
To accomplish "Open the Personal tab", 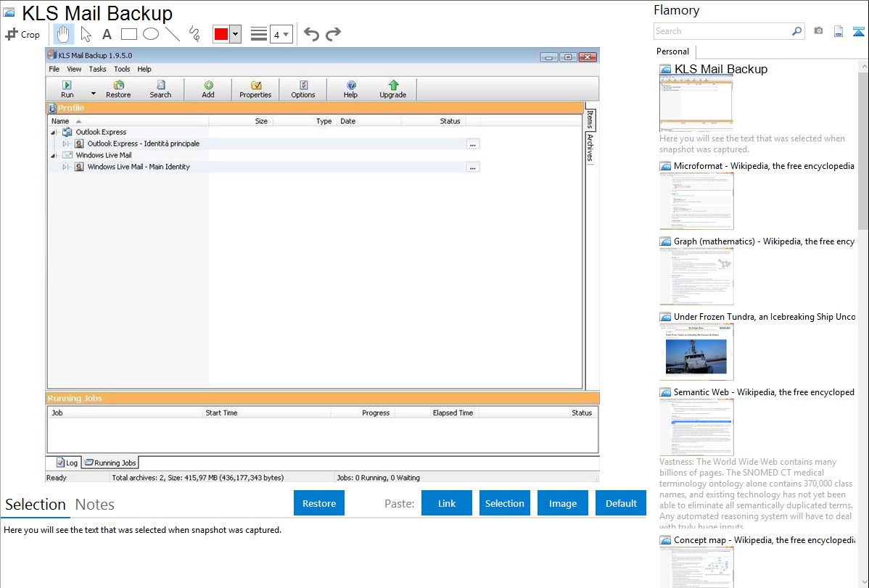I will (x=672, y=51).
